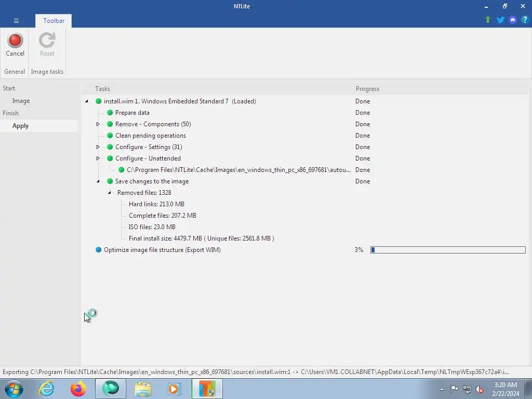Open the Windows Start menu
This screenshot has width=532, height=399.
pyautogui.click(x=14, y=389)
